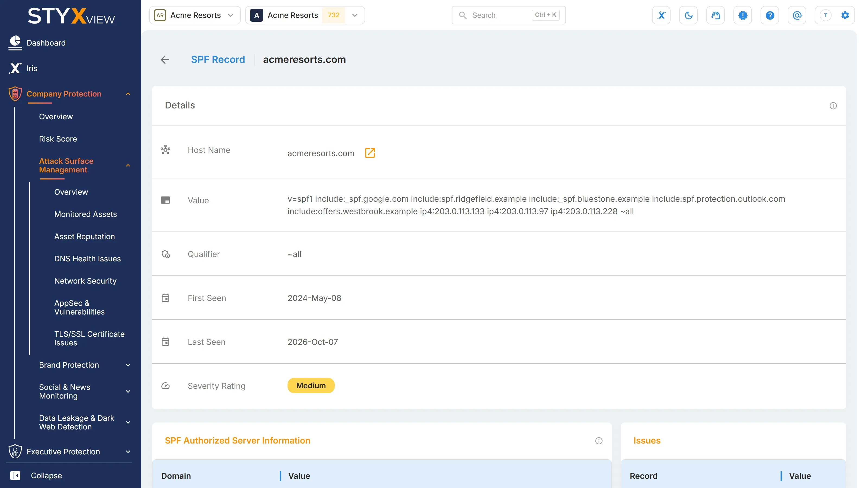Open alerts badge icon in header
The image size is (868, 488).
[x=743, y=15]
